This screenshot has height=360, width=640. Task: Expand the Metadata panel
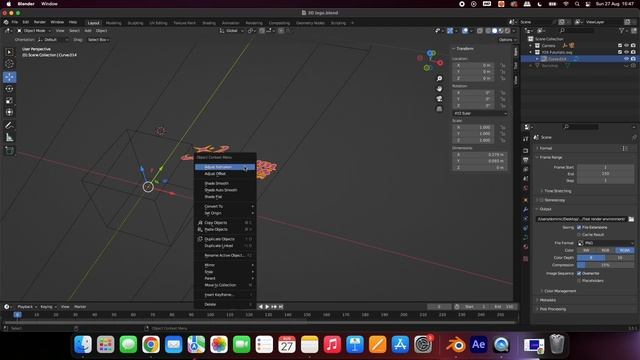coord(547,300)
